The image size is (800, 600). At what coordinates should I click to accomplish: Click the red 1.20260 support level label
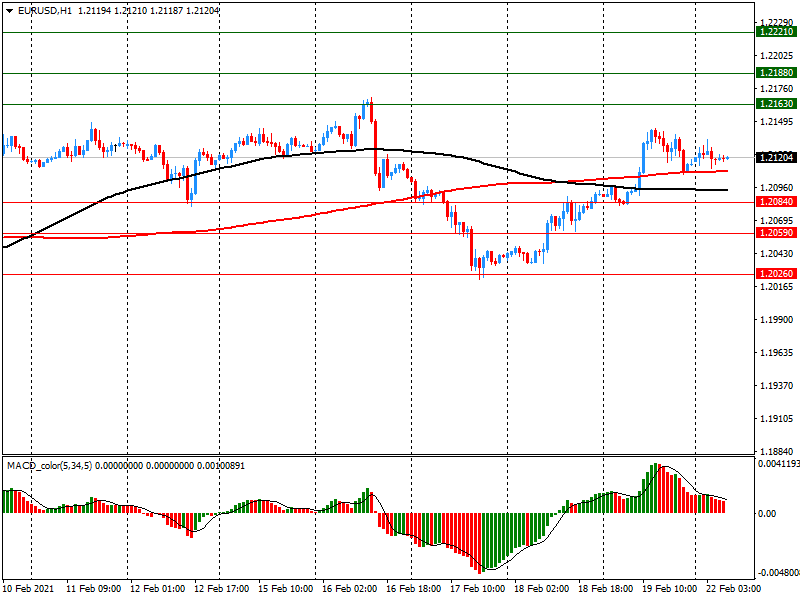776,274
